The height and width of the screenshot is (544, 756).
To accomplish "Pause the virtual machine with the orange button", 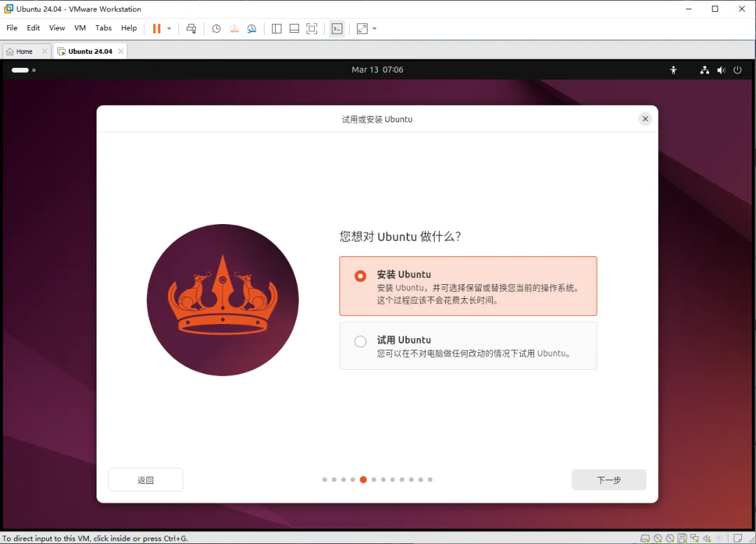I will coord(156,29).
